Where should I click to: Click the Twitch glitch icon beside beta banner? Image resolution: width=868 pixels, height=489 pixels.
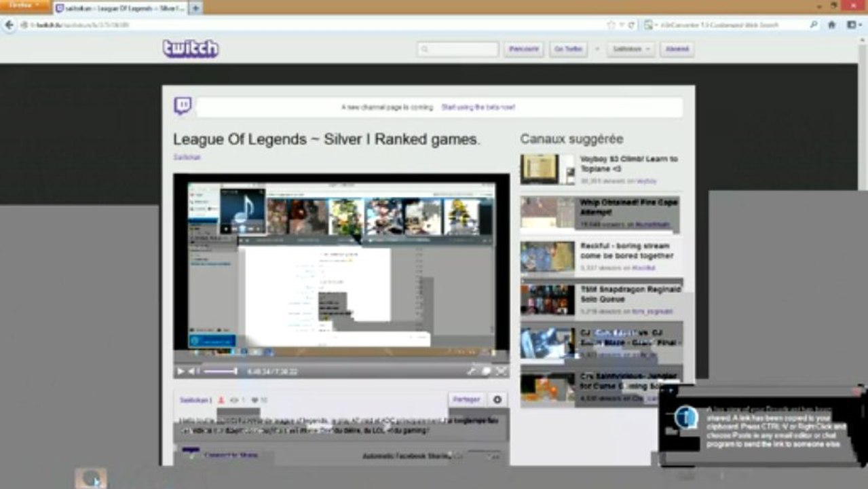coord(183,106)
